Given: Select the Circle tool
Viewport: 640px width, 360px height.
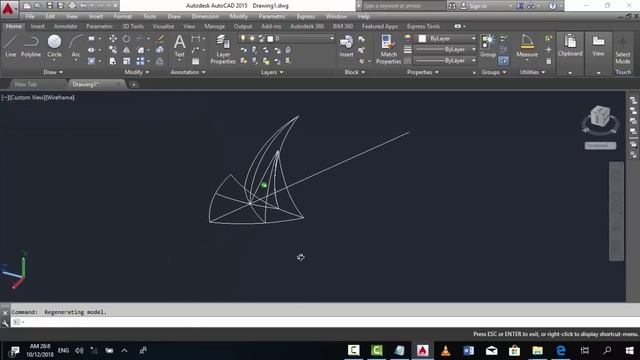Looking at the screenshot, I should click(54, 46).
